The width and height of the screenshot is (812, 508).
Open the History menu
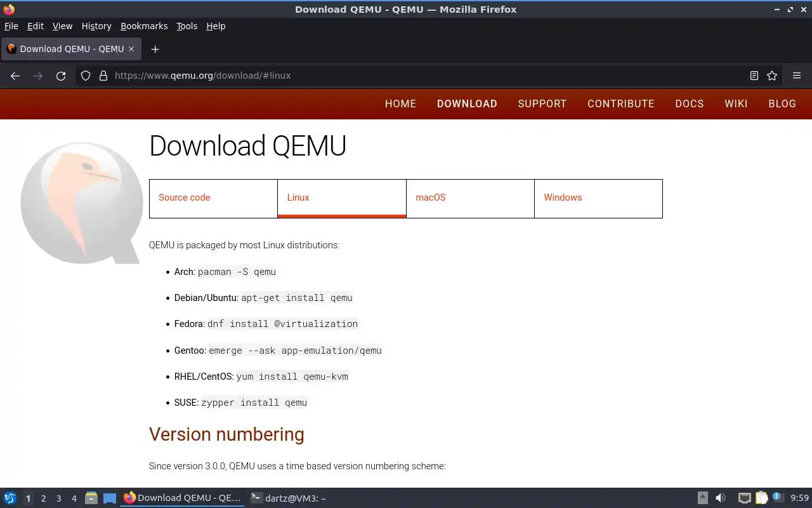96,26
